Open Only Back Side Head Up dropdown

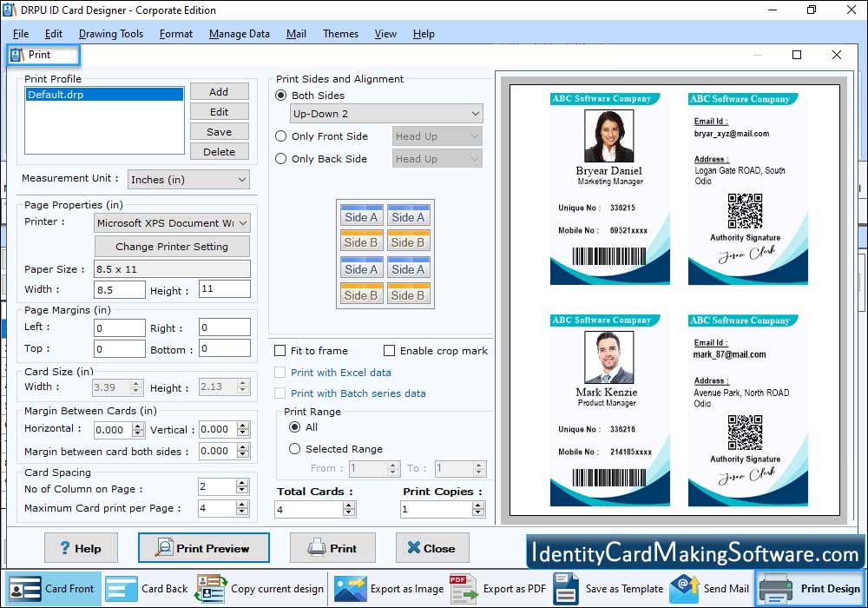tap(437, 159)
